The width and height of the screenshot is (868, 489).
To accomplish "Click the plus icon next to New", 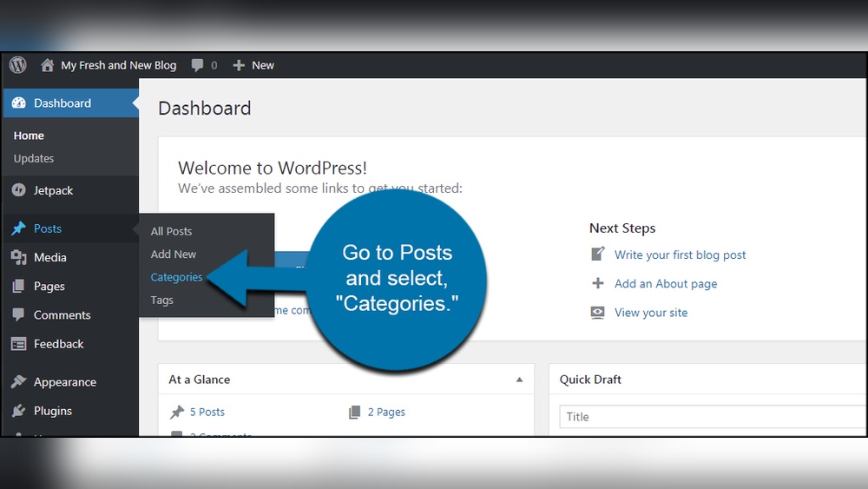I will click(x=239, y=65).
